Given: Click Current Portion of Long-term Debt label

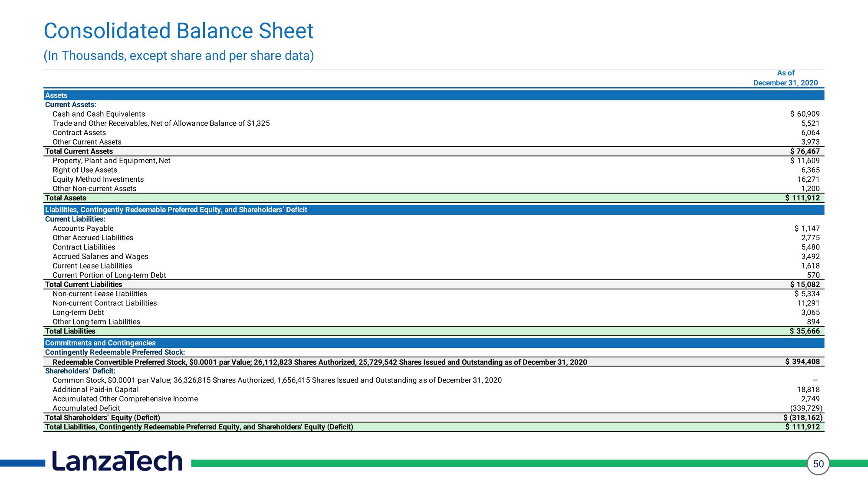Looking at the screenshot, I should 109,275.
